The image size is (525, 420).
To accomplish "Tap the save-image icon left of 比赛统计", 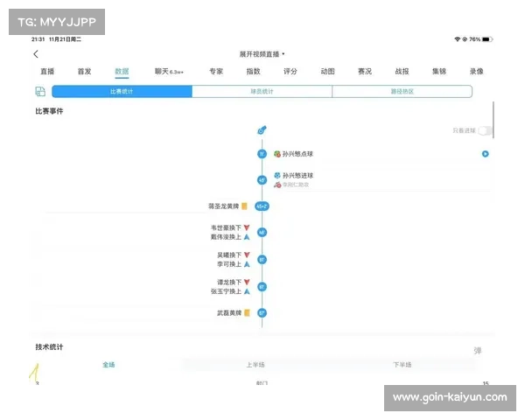I will [x=40, y=91].
